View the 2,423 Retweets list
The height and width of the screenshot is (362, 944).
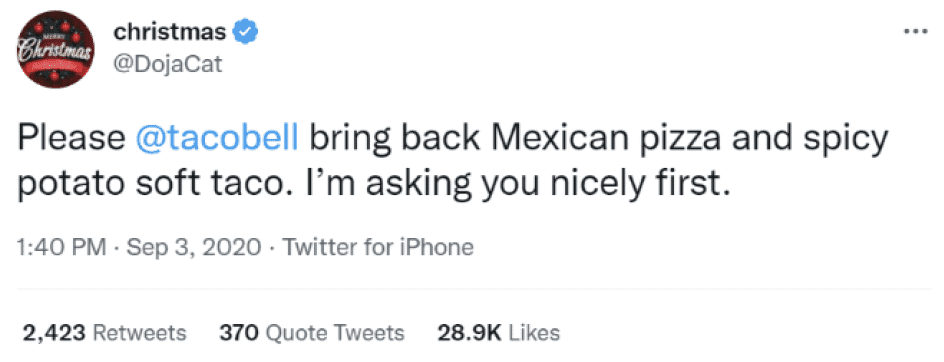104,332
